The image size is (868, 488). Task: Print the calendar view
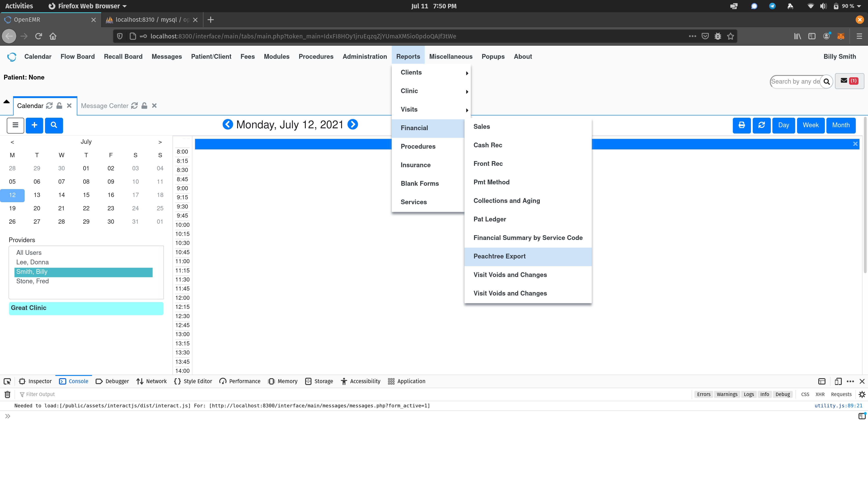742,125
